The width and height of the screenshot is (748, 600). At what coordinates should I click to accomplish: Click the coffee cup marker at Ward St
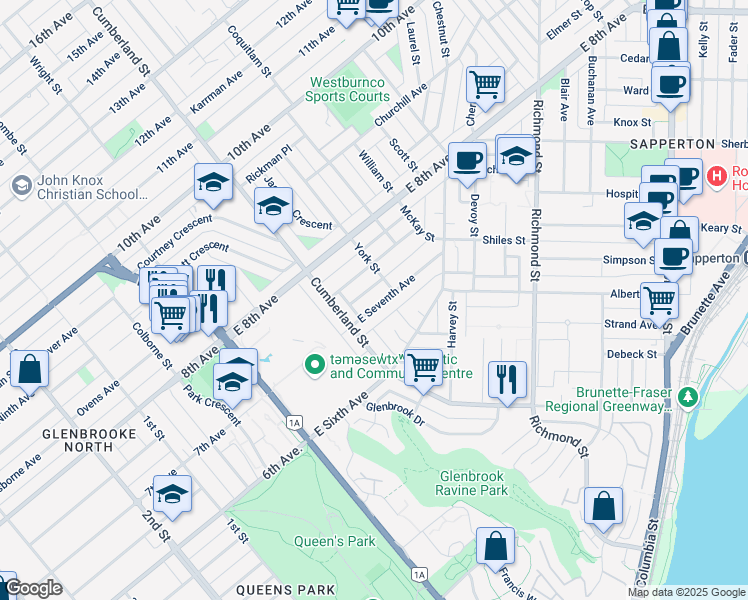[670, 86]
